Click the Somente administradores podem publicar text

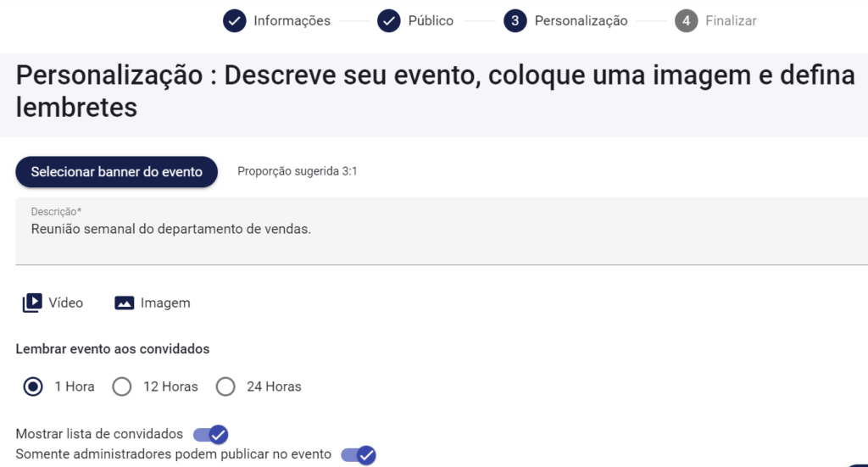(x=174, y=454)
